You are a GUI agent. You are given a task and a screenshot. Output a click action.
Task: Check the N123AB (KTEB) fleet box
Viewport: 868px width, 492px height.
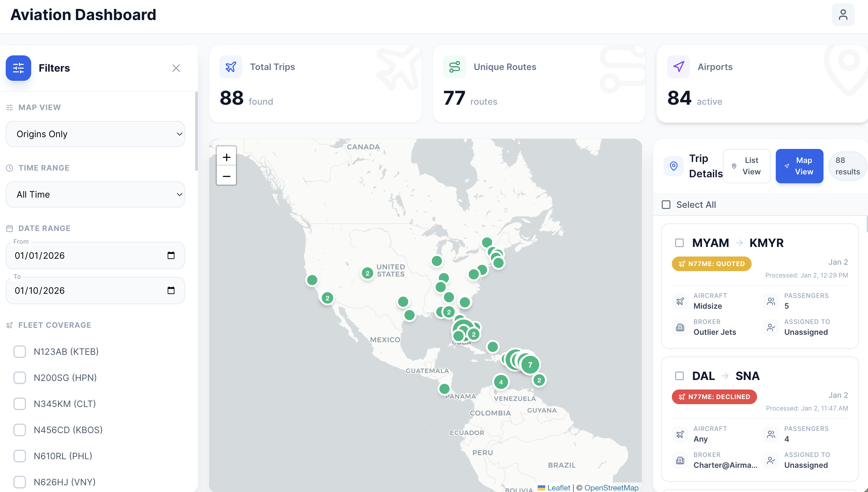pyautogui.click(x=20, y=351)
